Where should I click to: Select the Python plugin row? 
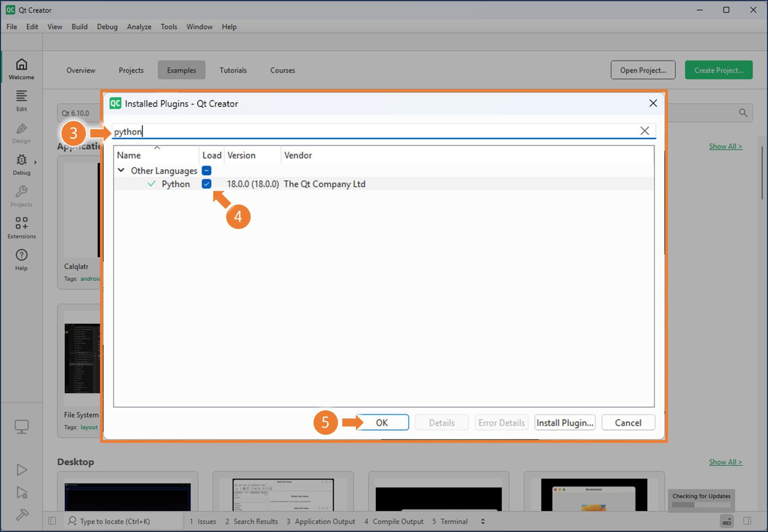[384, 184]
